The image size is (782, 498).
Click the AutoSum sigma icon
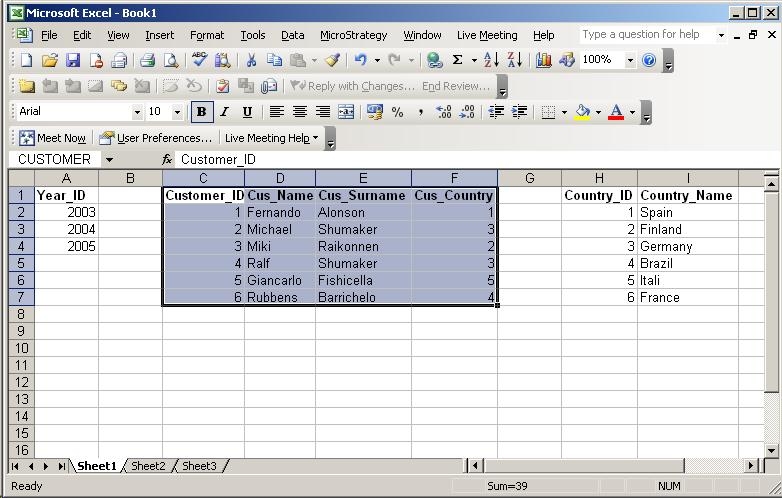tap(458, 60)
